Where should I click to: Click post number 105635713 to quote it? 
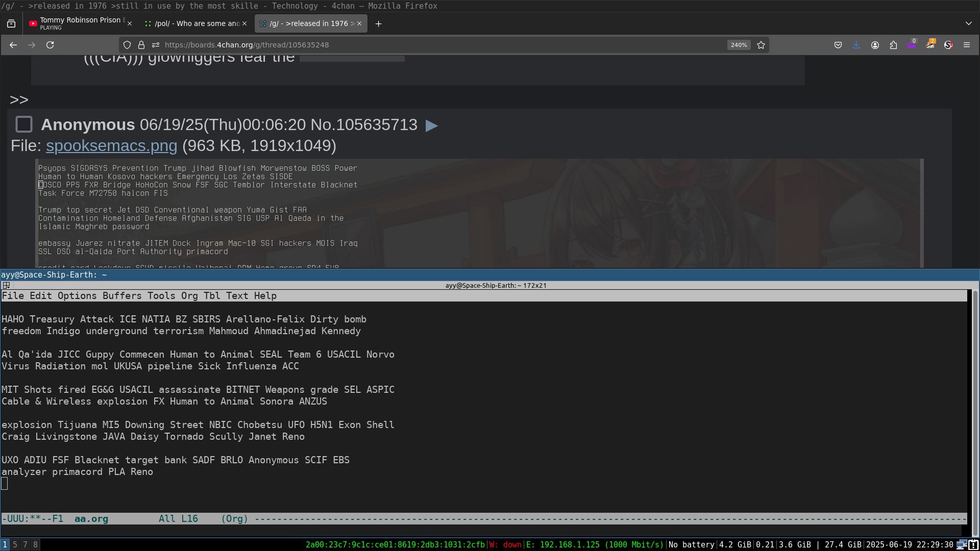377,124
